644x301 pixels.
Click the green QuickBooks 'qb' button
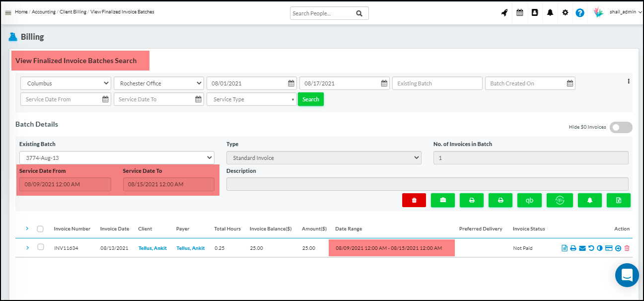(x=530, y=200)
